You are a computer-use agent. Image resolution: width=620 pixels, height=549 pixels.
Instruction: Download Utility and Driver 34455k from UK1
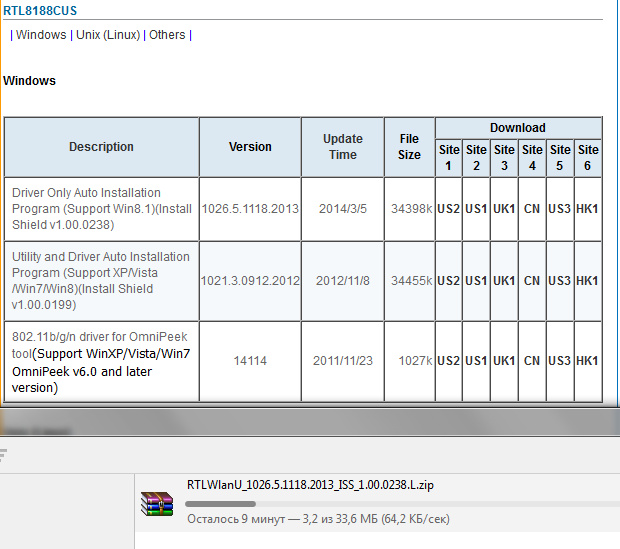(x=504, y=280)
